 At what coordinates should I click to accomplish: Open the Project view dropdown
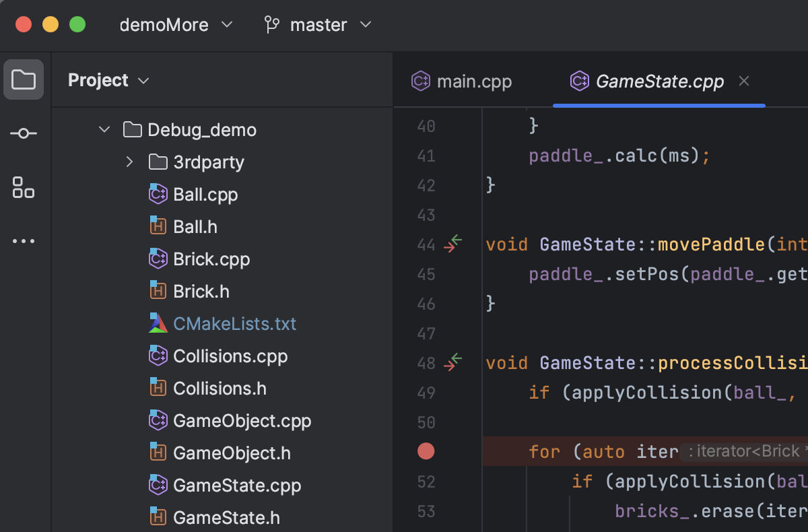[x=108, y=80]
